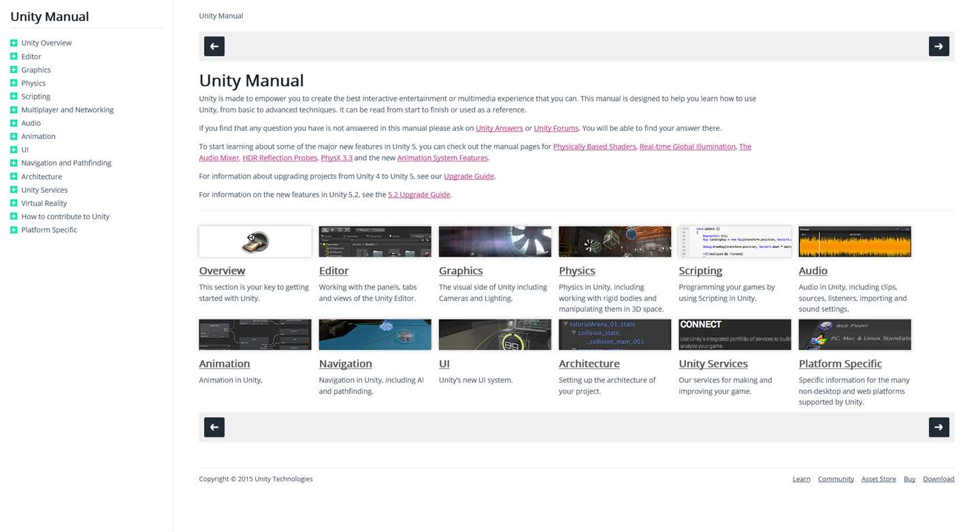Viewport: 980px width, 532px height.
Task: Expand the Graphics sidebar node
Action: [14, 69]
